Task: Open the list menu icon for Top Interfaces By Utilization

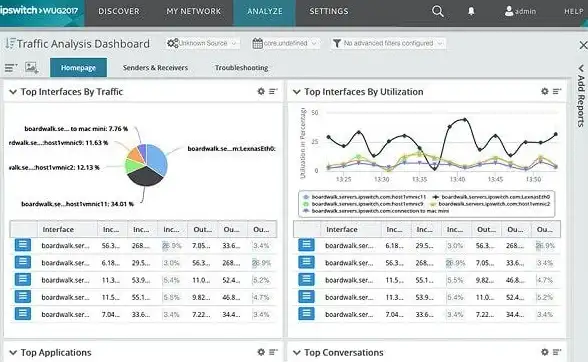Action: click(557, 91)
